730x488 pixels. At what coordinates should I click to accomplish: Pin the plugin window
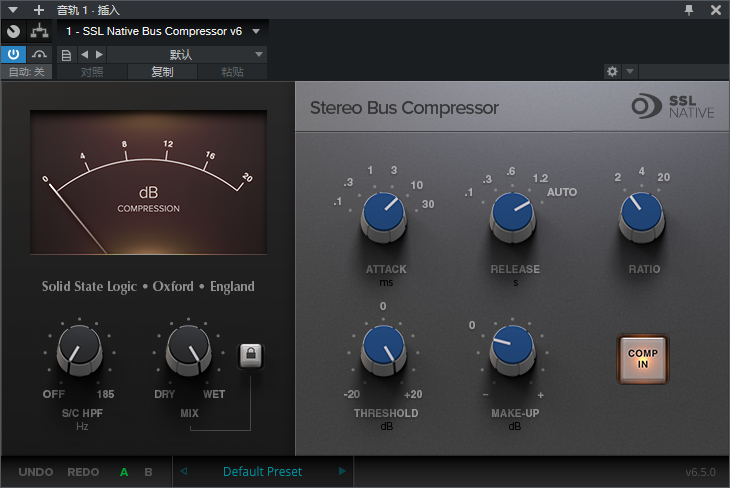coord(689,10)
